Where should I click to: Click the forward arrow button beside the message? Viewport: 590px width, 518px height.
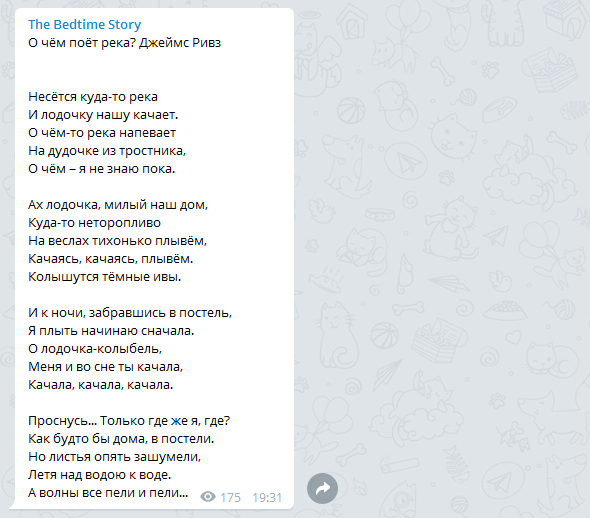[x=322, y=488]
